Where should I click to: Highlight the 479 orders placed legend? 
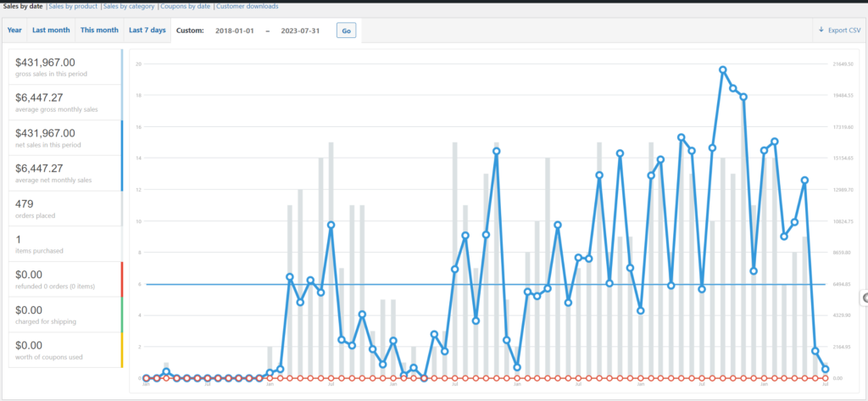tap(66, 209)
